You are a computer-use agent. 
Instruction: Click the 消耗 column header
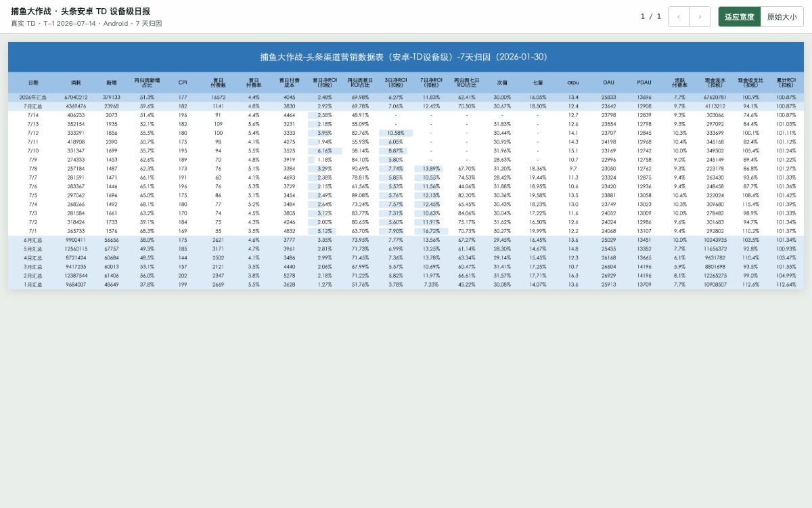pos(76,83)
